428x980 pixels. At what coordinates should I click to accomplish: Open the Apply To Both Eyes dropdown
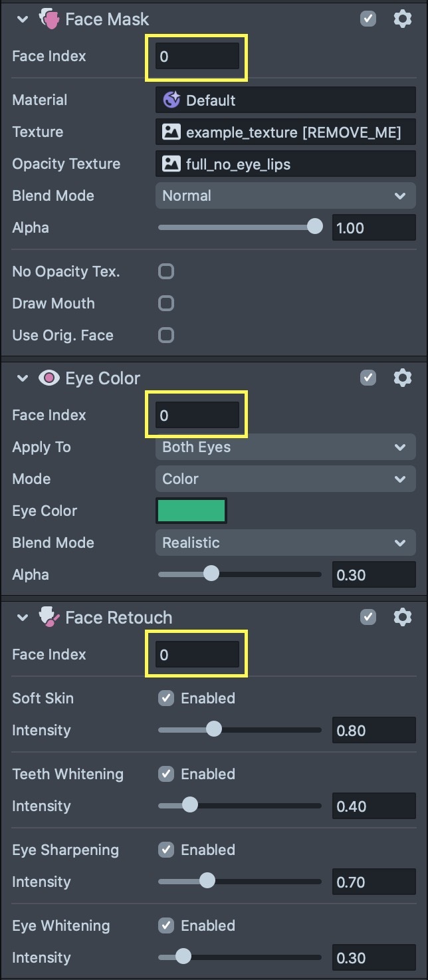coord(285,447)
